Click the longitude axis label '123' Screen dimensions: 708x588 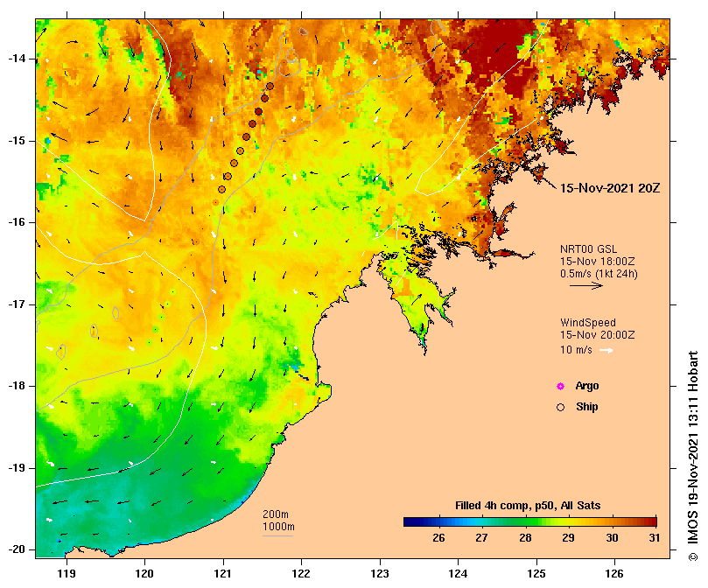click(x=380, y=574)
